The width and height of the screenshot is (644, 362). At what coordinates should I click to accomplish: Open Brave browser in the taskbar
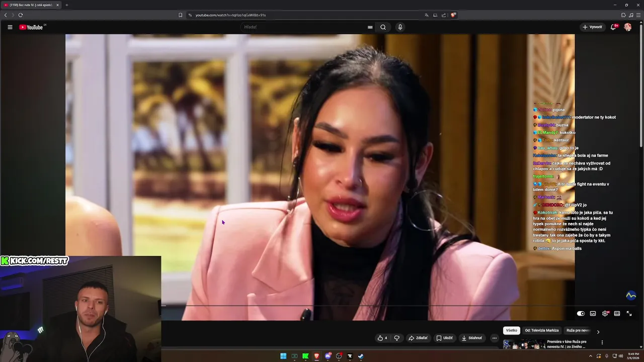[316, 356]
